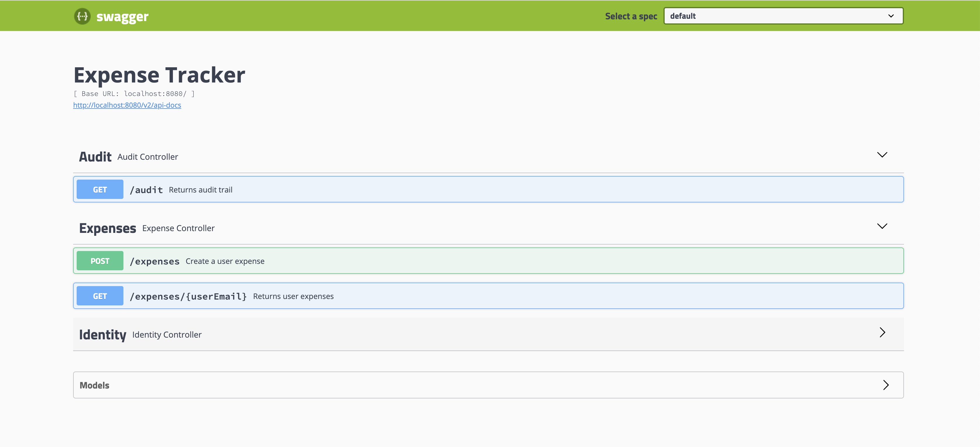Open the /expenses/{userEmail} endpoint path
This screenshot has height=447, width=980.
click(x=188, y=296)
